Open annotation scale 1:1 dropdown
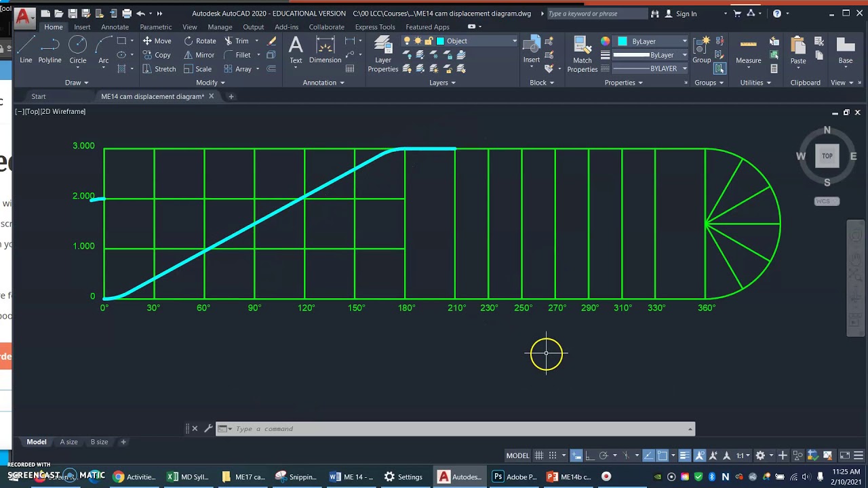Screen dimensions: 868x488 click(744, 455)
